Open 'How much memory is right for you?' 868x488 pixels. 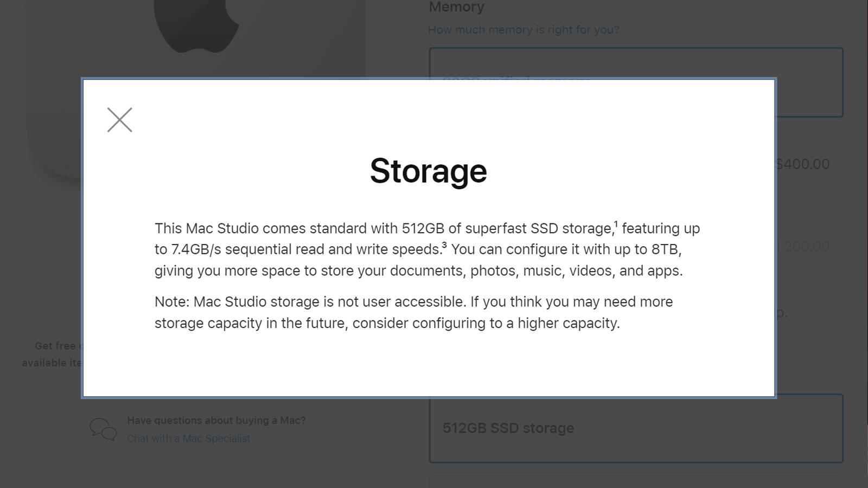coord(524,30)
